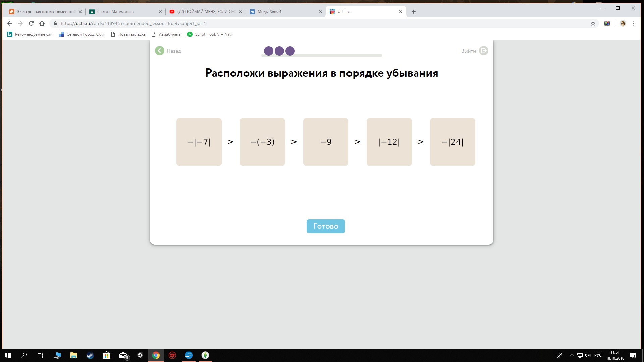This screenshot has height=362, width=644.
Task: Open Steam from the taskbar
Action: 90,355
